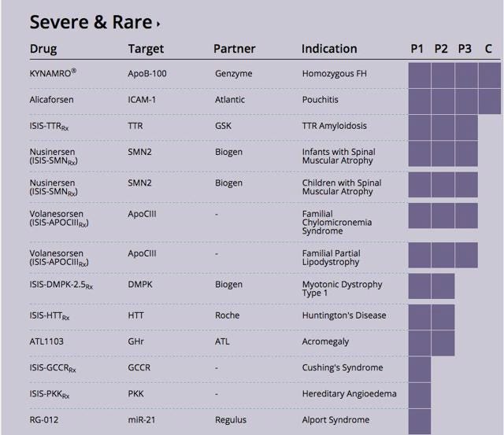
Task: Click the commercial stage block for KYNAMRO
Action: pos(490,75)
